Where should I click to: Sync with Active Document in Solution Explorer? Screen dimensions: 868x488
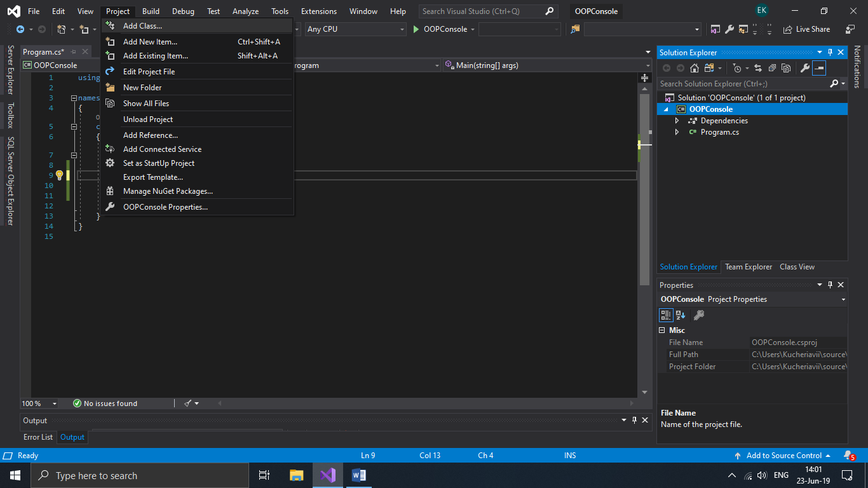[758, 68]
